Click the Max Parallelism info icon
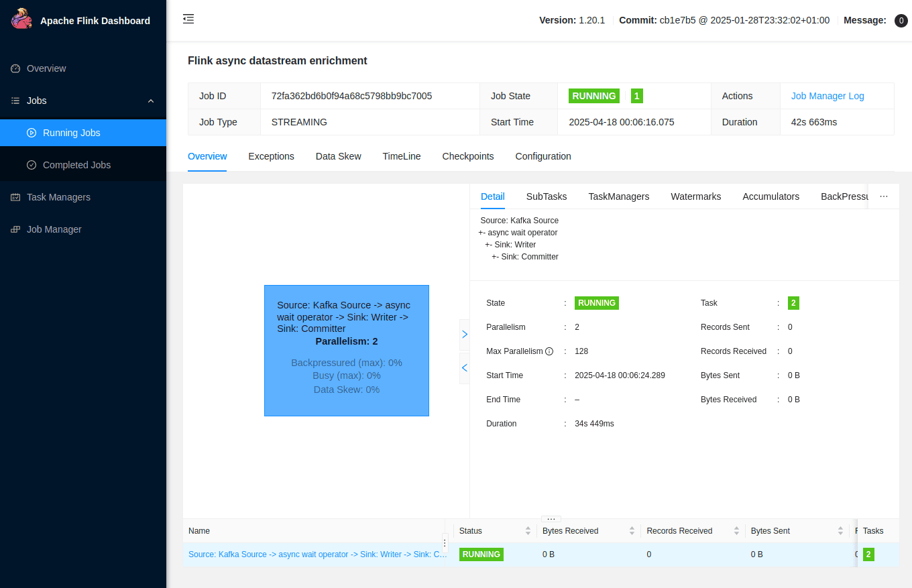 point(549,351)
